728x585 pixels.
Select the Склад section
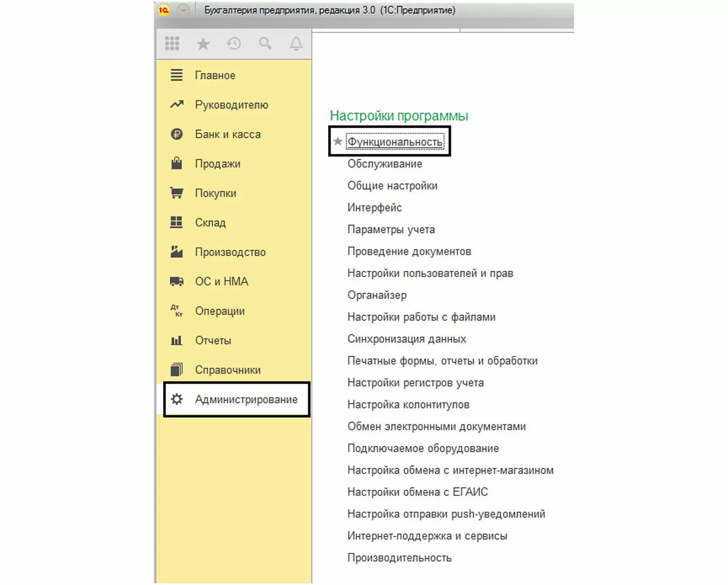point(234,222)
